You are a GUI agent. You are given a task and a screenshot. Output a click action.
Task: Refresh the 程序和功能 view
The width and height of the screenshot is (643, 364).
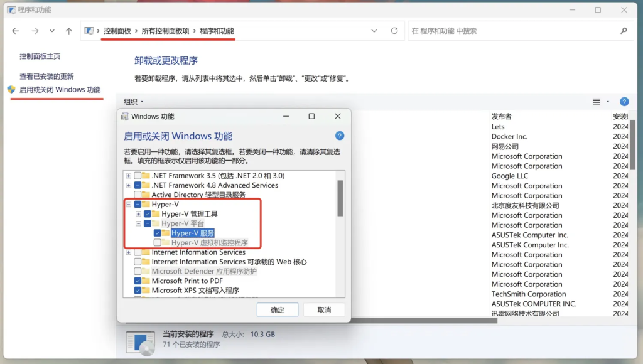point(394,31)
